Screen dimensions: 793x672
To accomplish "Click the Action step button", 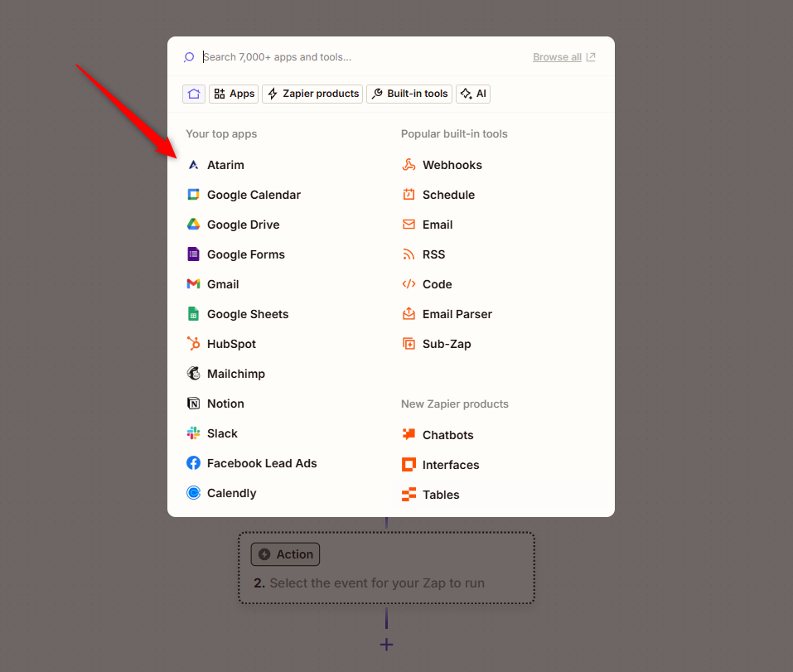I will [x=286, y=554].
